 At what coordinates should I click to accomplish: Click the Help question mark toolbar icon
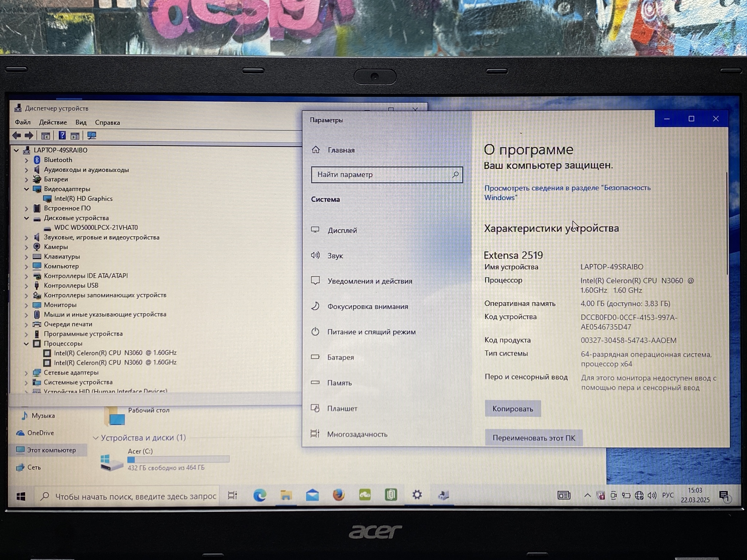point(62,136)
